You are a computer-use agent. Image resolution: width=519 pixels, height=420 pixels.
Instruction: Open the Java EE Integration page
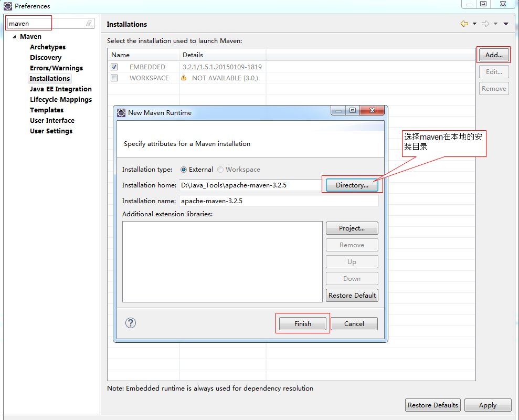(60, 89)
